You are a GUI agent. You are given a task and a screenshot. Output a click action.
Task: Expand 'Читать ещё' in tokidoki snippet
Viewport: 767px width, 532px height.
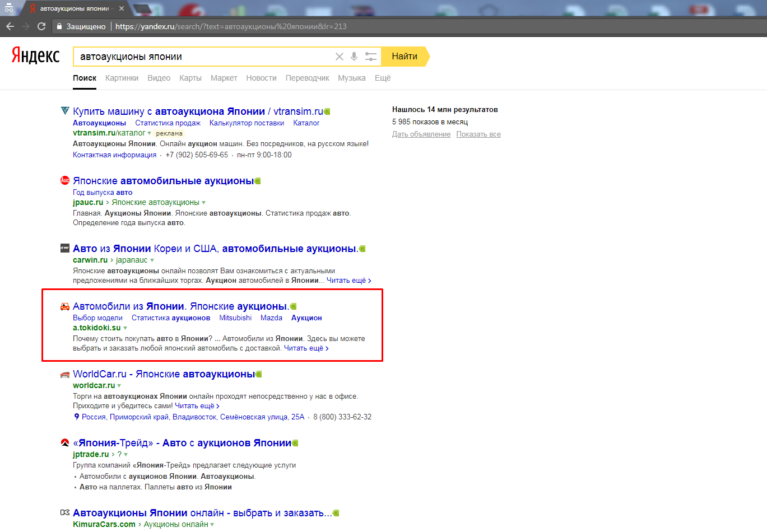pyautogui.click(x=306, y=348)
